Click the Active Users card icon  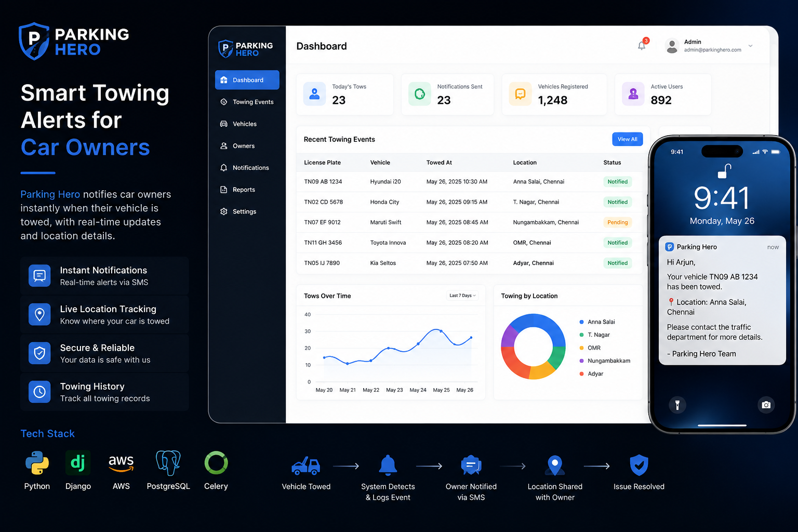click(633, 94)
